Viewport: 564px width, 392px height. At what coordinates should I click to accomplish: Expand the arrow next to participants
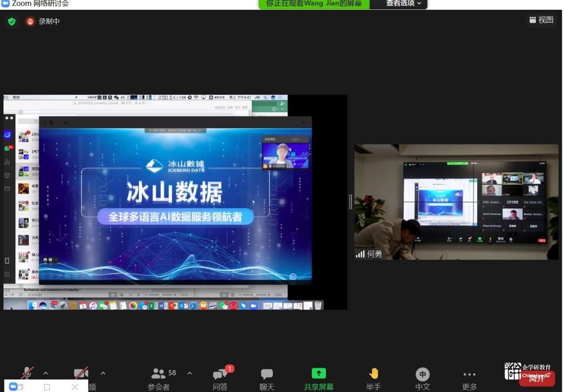click(x=189, y=373)
